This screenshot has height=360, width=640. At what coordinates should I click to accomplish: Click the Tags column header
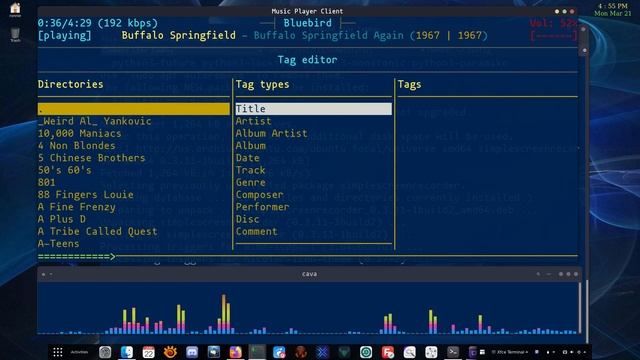tap(409, 84)
